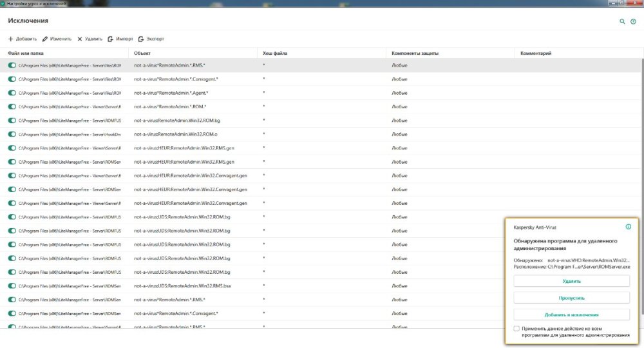Image resolution: width=644 pixels, height=348 pixels.
Task: Click the Файл или папка column header
Action: (x=31, y=53)
